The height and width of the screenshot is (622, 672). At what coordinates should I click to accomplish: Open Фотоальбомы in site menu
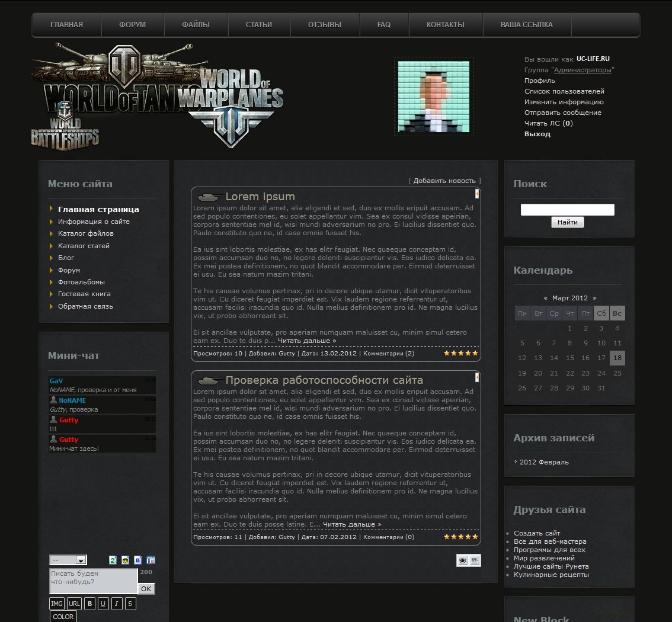pos(81,282)
